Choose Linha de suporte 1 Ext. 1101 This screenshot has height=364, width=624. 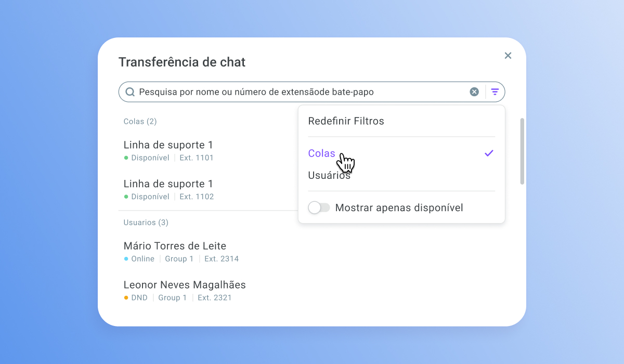click(x=208, y=150)
